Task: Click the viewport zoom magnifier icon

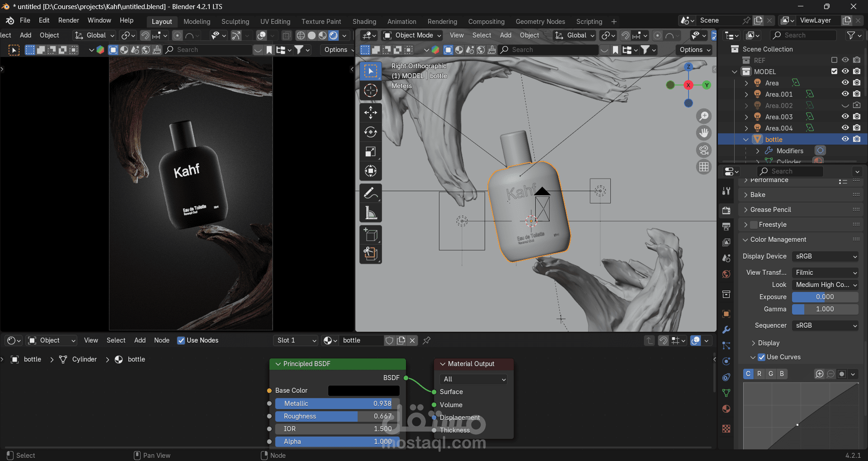Action: [x=704, y=116]
